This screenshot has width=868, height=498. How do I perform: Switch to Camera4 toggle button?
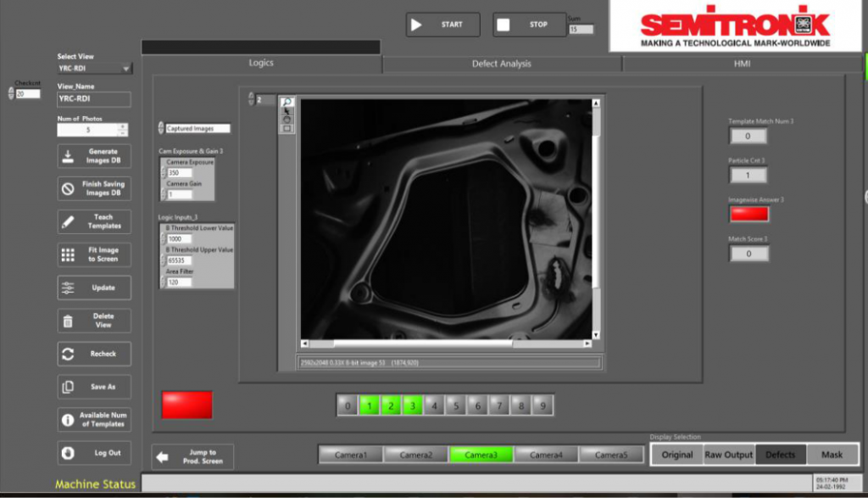click(x=546, y=455)
